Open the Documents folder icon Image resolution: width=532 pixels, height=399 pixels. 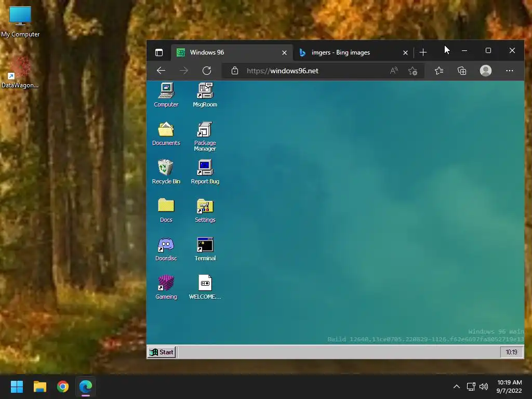(x=166, y=134)
